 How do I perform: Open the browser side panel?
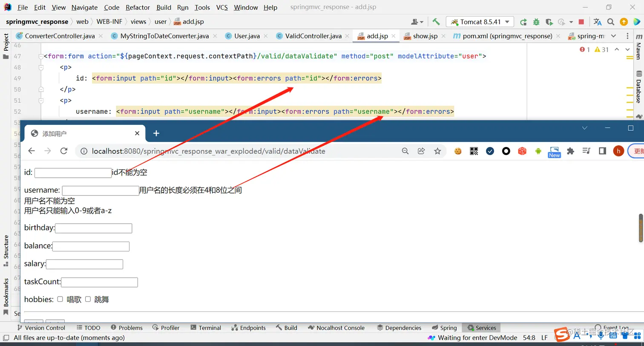tap(602, 151)
